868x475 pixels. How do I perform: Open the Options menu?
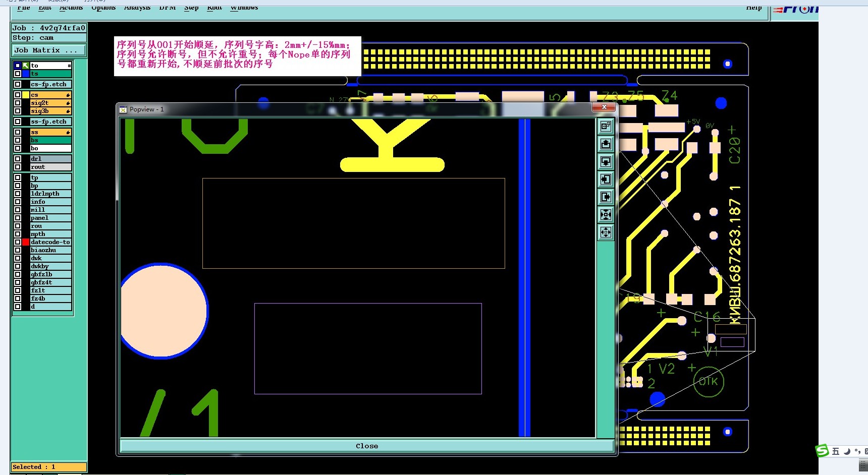tap(103, 8)
